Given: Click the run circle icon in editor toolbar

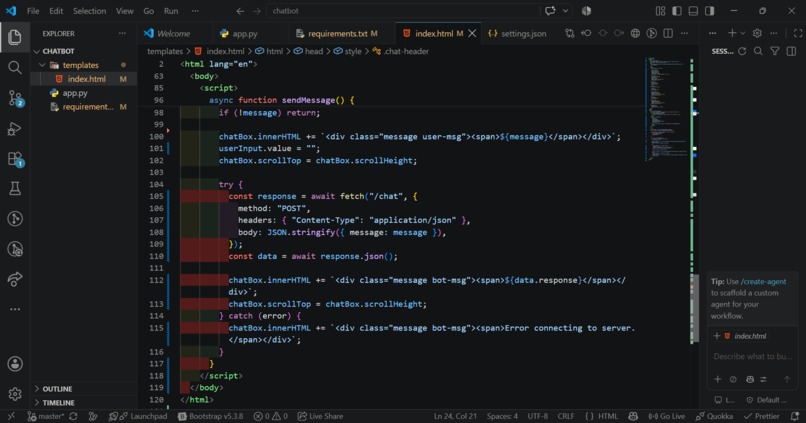Looking at the screenshot, I should tap(651, 33).
